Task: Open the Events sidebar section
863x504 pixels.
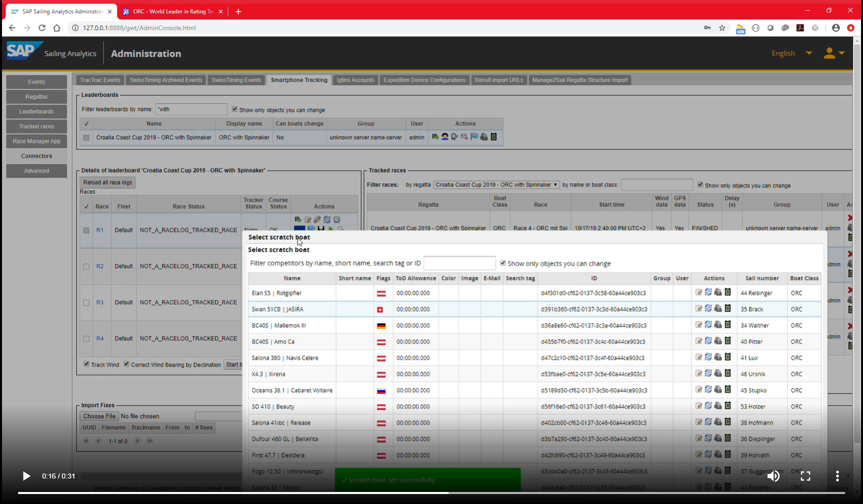Action: click(36, 82)
